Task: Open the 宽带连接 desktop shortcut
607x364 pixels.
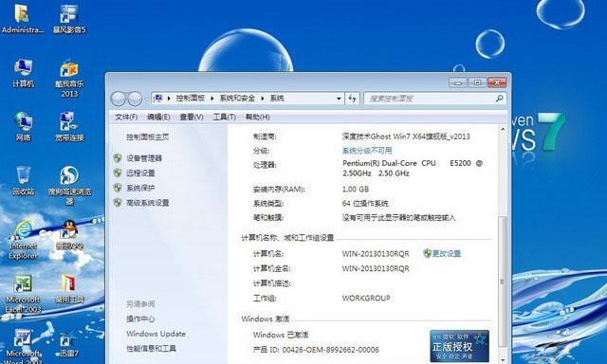Action: [x=69, y=126]
